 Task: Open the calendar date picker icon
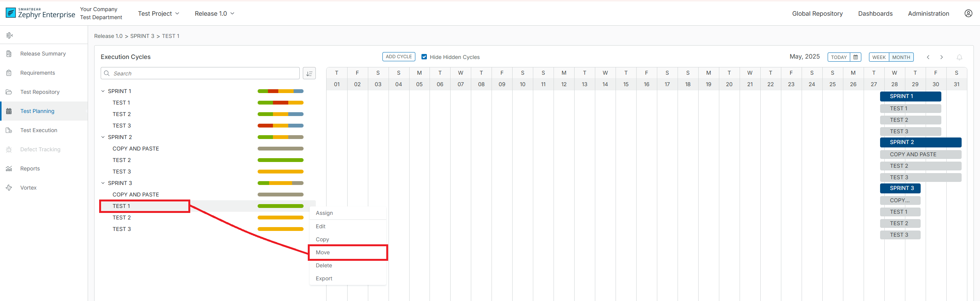tap(856, 57)
